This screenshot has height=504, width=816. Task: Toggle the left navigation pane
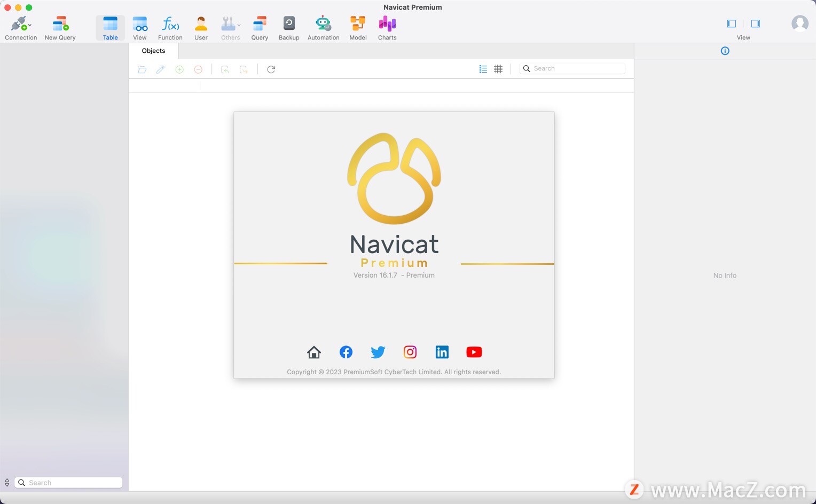pyautogui.click(x=732, y=23)
